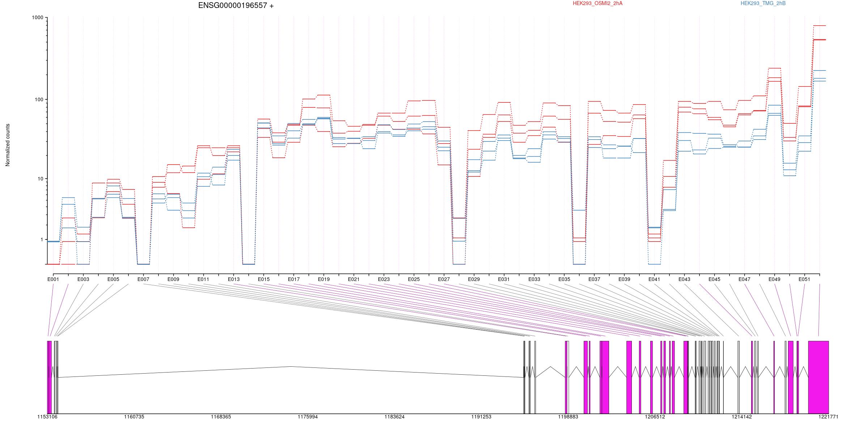Click exon label E025
This screenshot has height=434, width=868.
[x=414, y=279]
